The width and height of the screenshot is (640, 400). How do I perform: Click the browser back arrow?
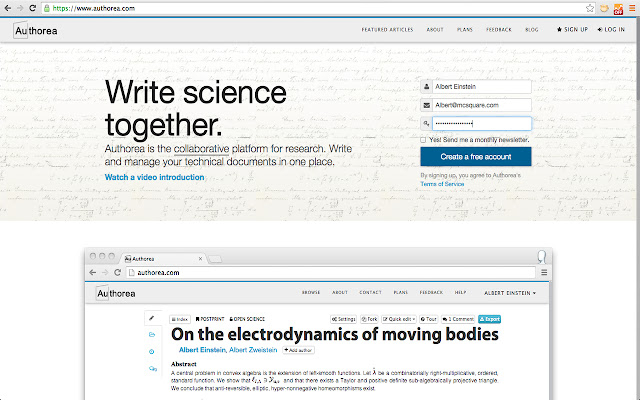pyautogui.click(x=7, y=8)
